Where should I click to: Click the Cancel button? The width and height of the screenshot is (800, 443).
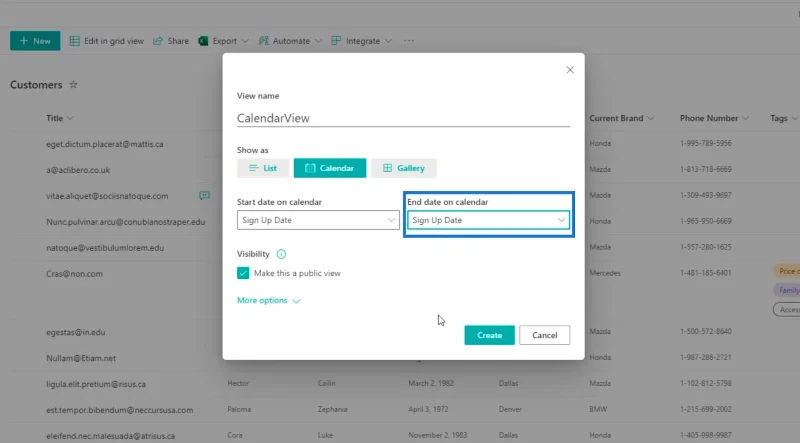(x=544, y=335)
